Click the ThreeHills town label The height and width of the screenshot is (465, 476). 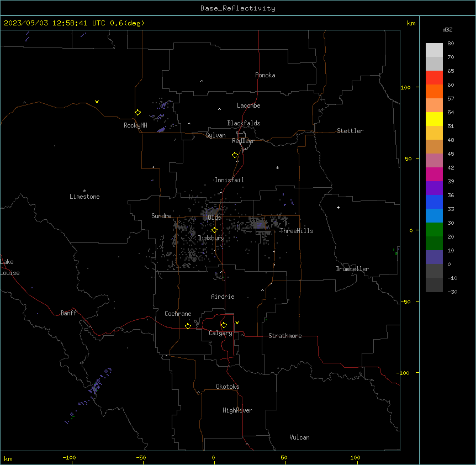pyautogui.click(x=297, y=231)
